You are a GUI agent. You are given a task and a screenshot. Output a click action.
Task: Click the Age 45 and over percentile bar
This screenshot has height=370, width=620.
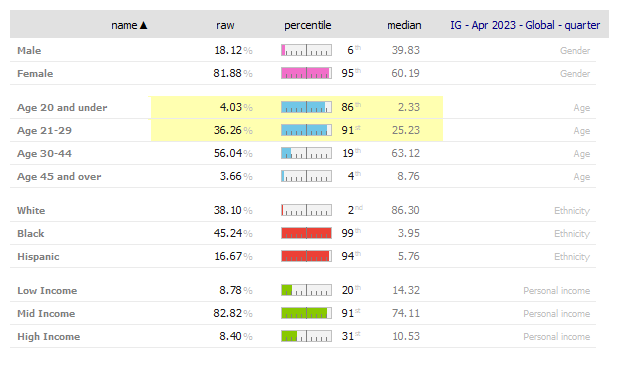coord(306,176)
